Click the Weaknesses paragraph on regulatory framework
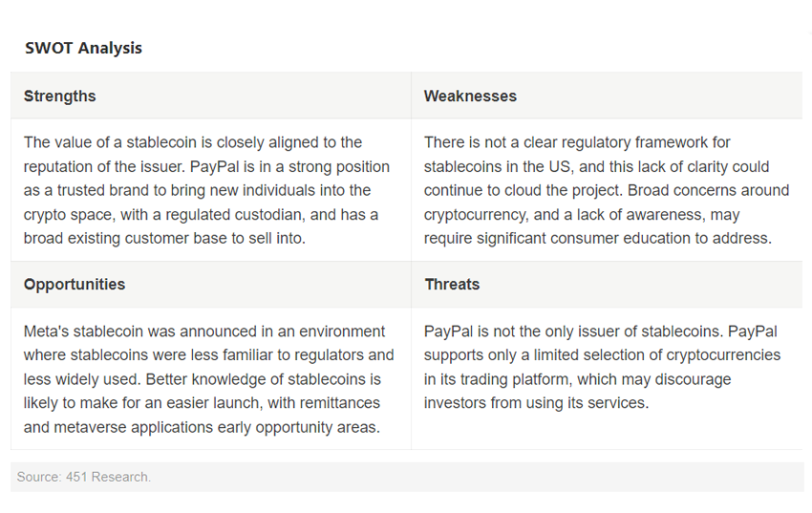The height and width of the screenshot is (513, 812). pyautogui.click(x=607, y=190)
